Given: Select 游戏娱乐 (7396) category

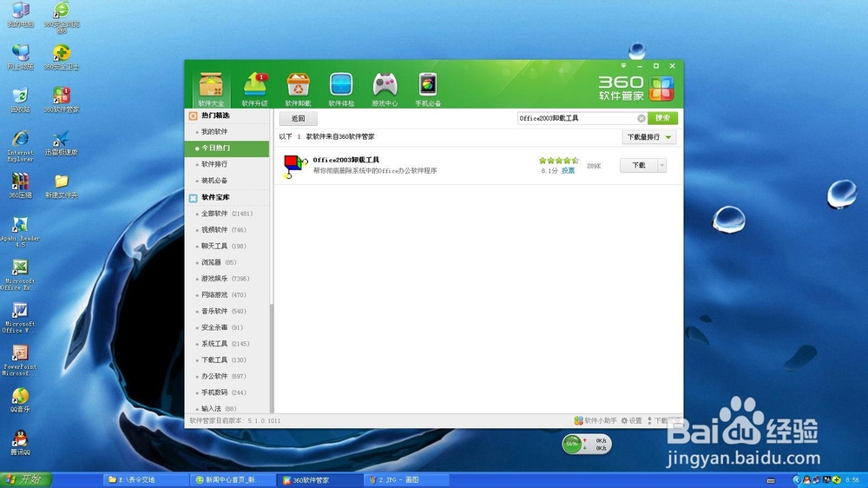Looking at the screenshot, I should [227, 279].
